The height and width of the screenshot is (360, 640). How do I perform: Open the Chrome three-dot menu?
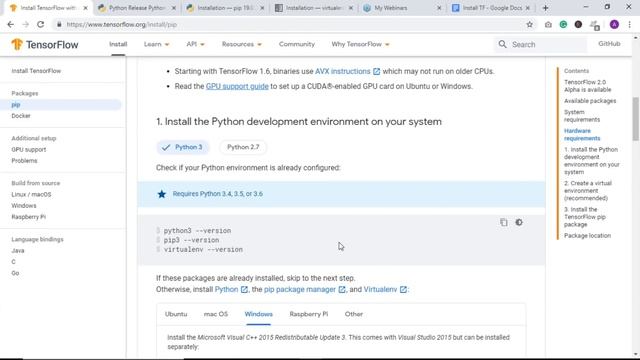coord(629,24)
